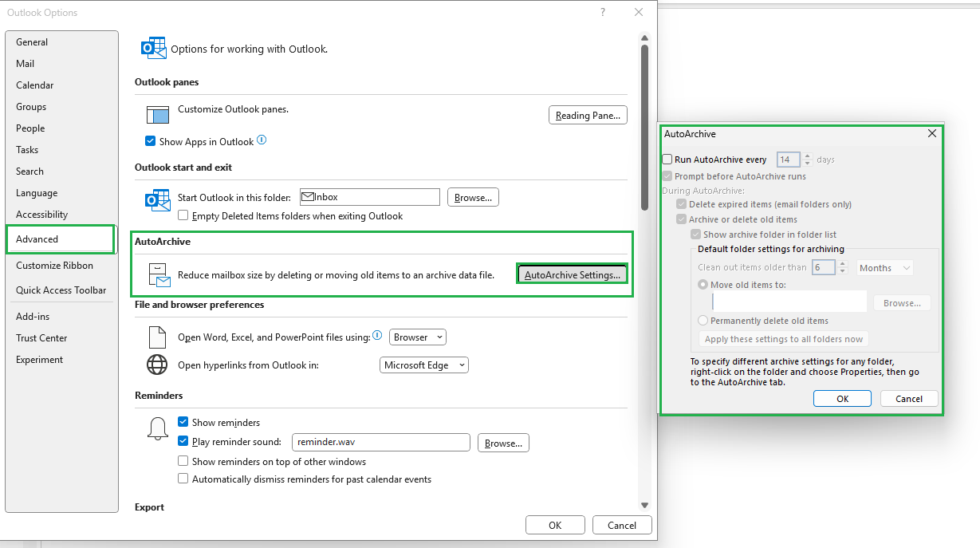980x548 pixels.
Task: Select Move old items to radio button
Action: pyautogui.click(x=703, y=285)
